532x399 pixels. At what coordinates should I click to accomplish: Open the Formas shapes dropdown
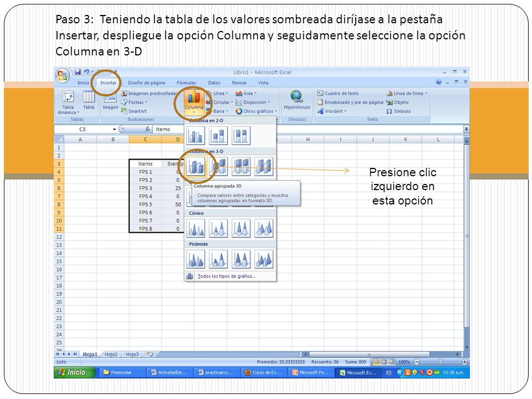click(134, 102)
